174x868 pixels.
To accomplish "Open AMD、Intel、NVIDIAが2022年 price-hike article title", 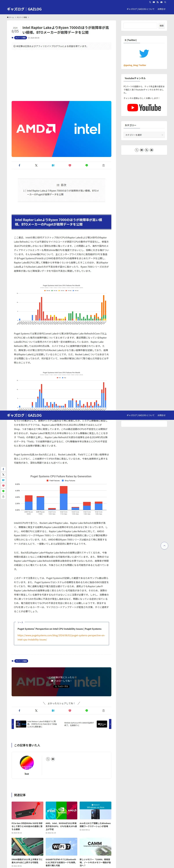I will click(61, 826).
